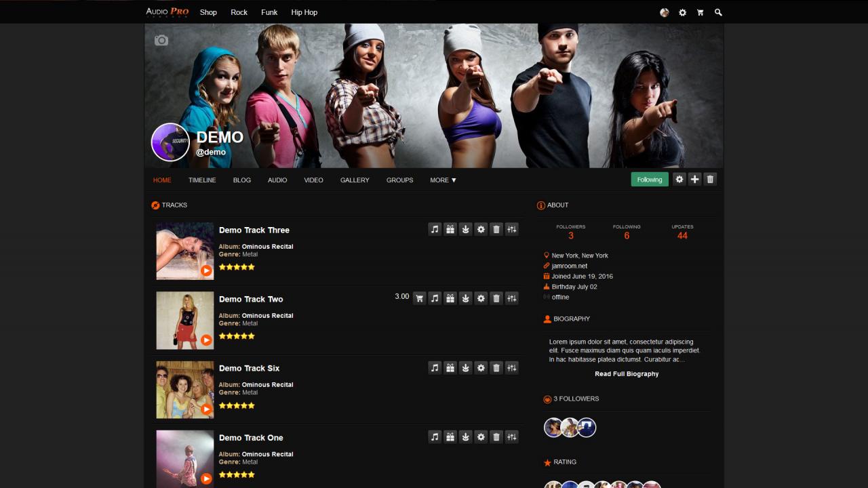
Task: Download Demo Track Three
Action: pyautogui.click(x=466, y=229)
